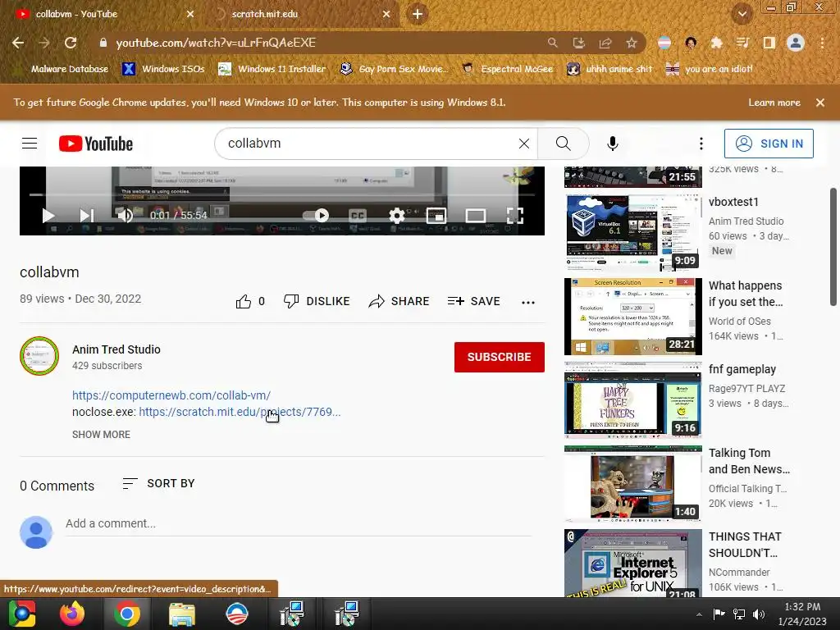Viewport: 840px width, 630px height.
Task: Like the collabvm video
Action: click(x=250, y=302)
